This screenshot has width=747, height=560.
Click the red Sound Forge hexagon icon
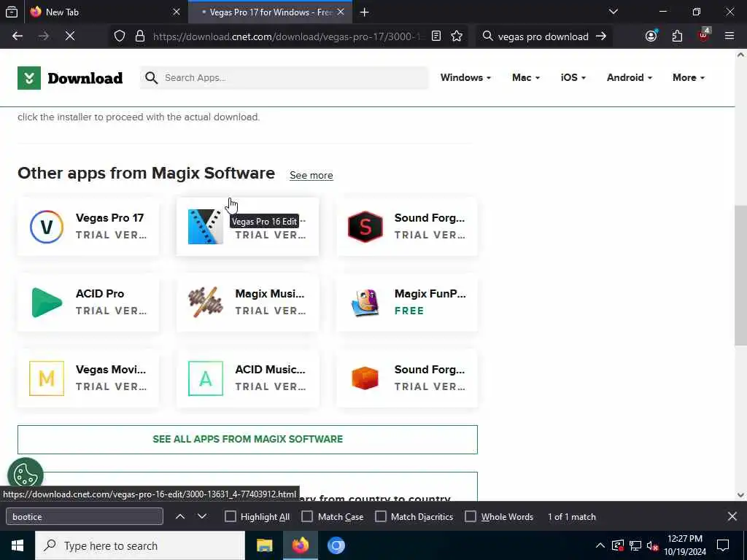pos(365,227)
